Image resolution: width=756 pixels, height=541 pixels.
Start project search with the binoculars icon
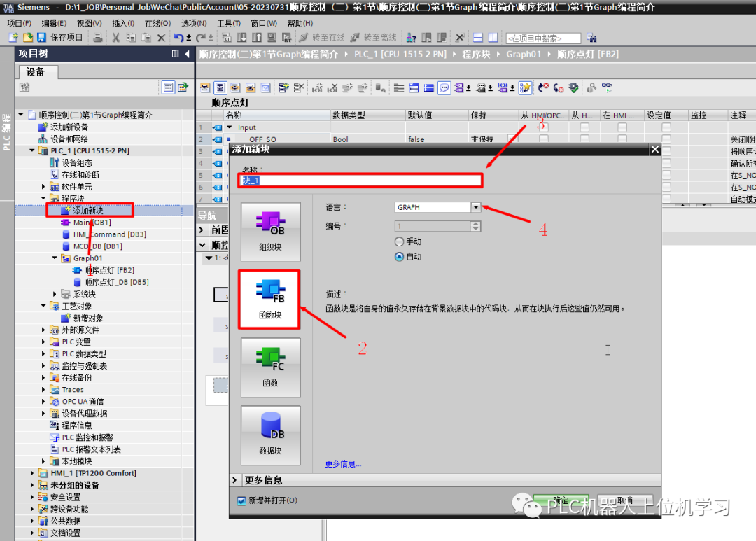pos(592,38)
